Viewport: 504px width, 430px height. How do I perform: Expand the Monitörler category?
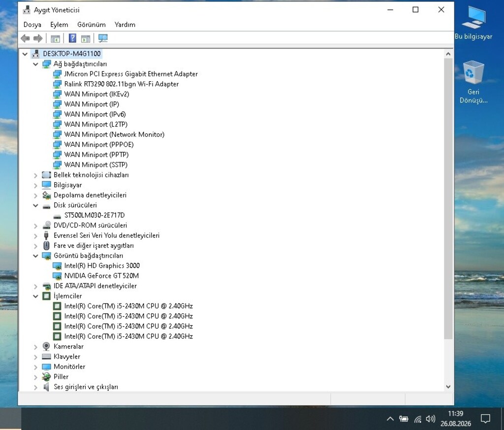(35, 367)
